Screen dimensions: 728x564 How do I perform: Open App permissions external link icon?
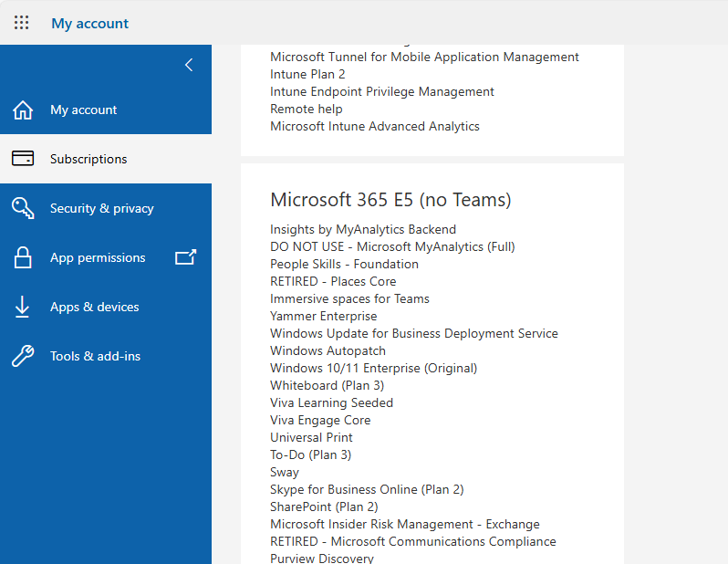point(186,257)
